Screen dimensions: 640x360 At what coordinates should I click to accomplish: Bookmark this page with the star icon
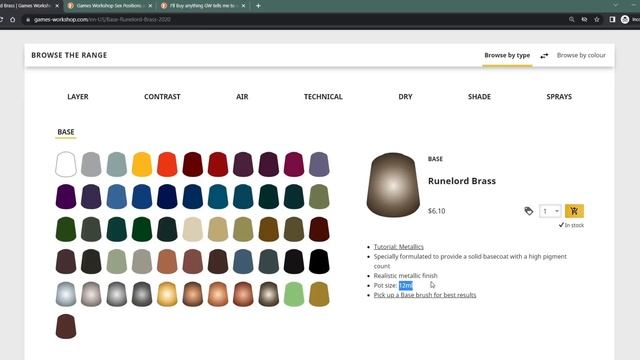point(597,19)
